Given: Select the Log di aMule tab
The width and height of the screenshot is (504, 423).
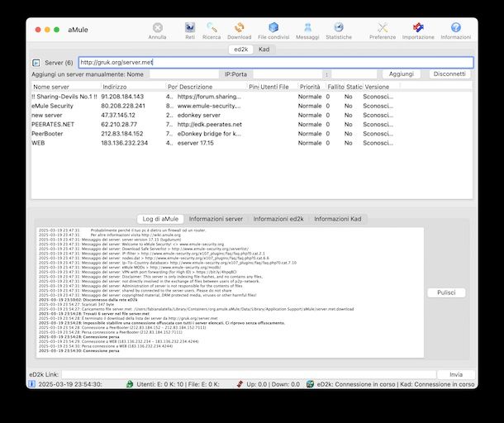Looking at the screenshot, I should [x=160, y=219].
